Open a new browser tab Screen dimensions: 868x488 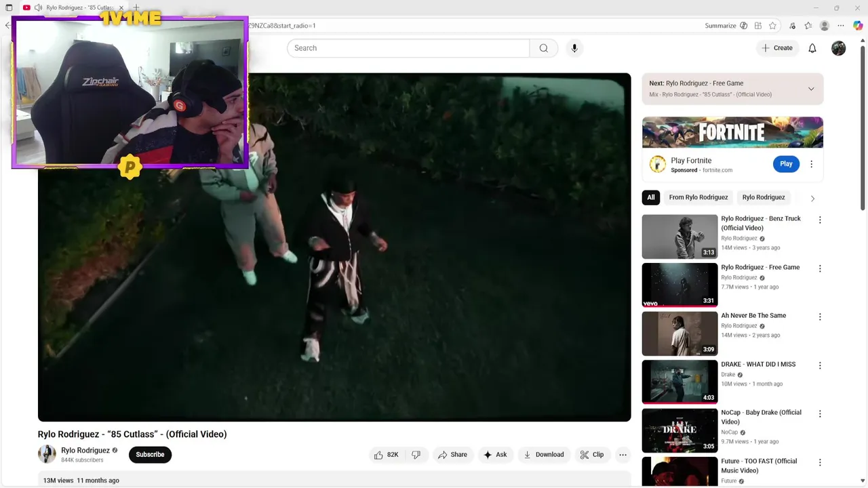click(136, 7)
